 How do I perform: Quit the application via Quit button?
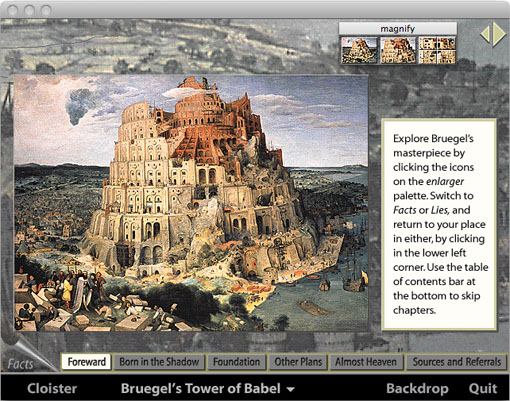tap(483, 389)
